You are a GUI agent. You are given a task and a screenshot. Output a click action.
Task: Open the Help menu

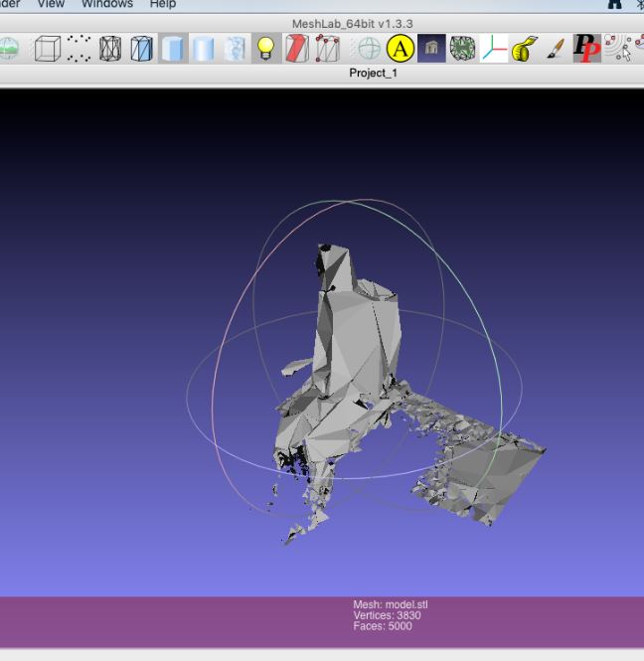163,4
